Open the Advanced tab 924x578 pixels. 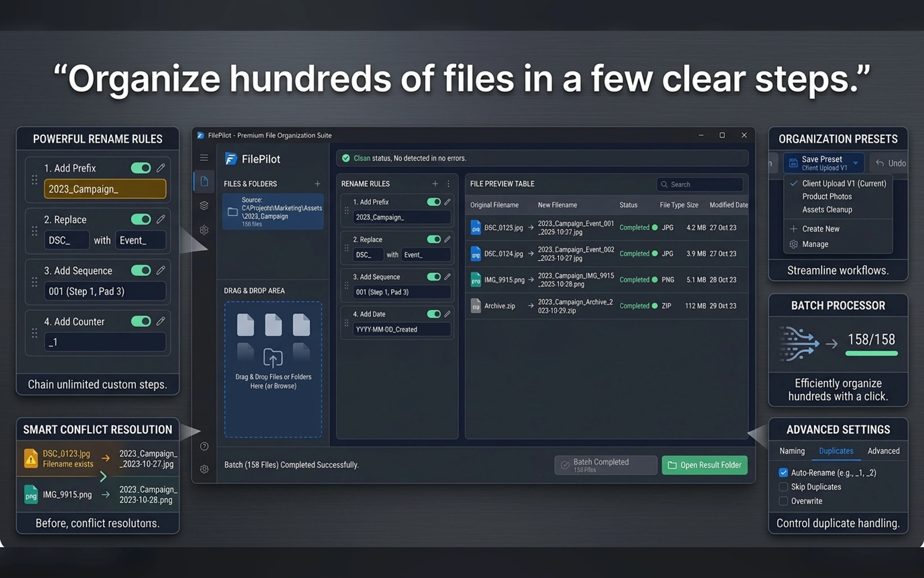pos(884,451)
